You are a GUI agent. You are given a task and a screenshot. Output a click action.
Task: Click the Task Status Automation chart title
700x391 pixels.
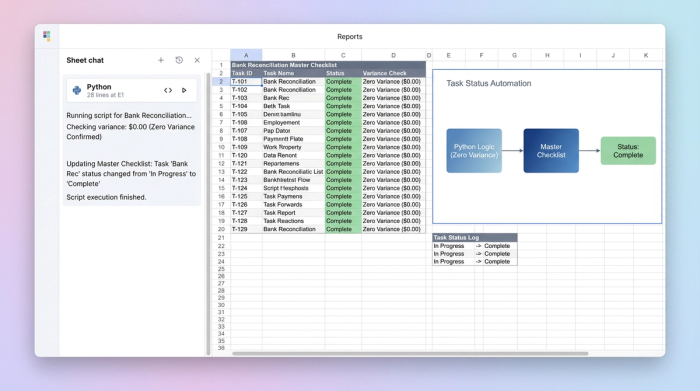(489, 83)
